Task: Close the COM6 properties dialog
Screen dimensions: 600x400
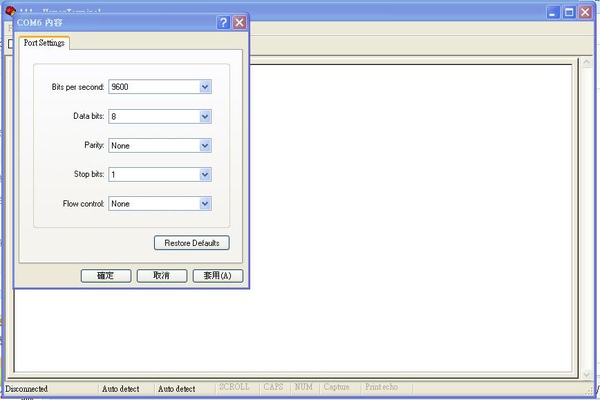Action: [240, 23]
